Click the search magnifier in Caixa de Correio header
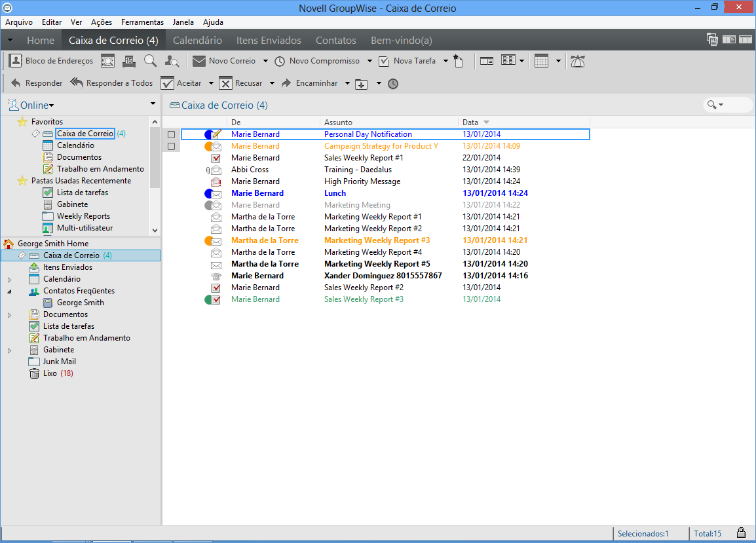This screenshot has width=756, height=543. pyautogui.click(x=712, y=105)
